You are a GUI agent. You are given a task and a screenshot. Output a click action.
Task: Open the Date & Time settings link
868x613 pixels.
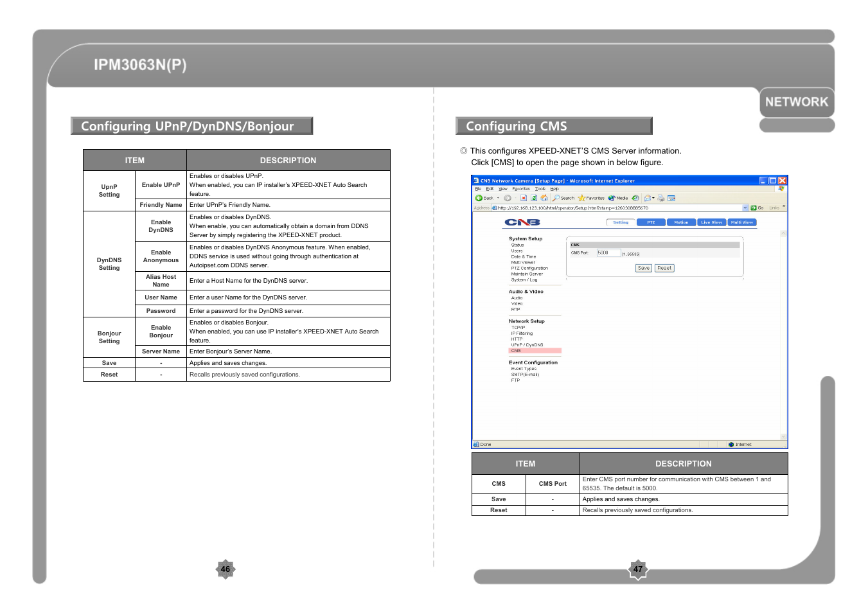tap(524, 256)
